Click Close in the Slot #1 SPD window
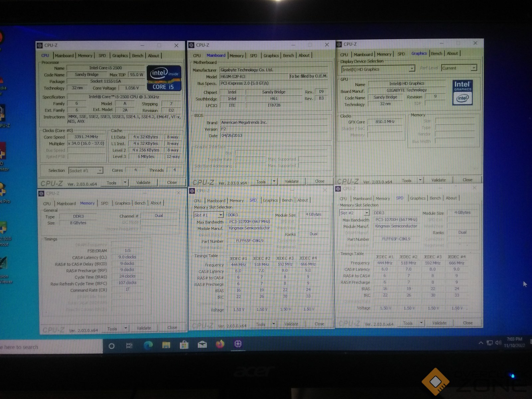The width and height of the screenshot is (532, 399). point(319,324)
